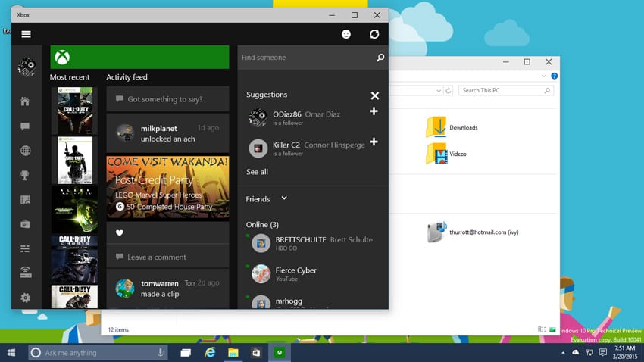644x362 pixels.
Task: Open the list icon in Xbox sidebar
Action: 25,248
